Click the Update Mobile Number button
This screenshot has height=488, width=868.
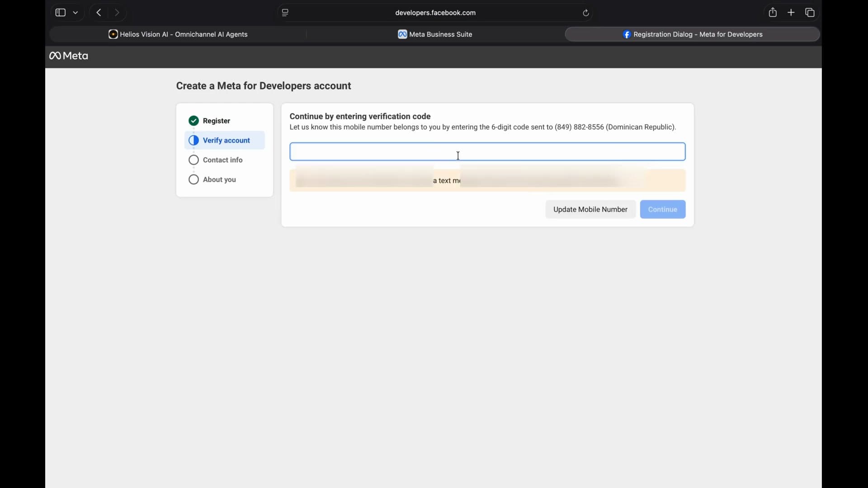click(x=590, y=210)
